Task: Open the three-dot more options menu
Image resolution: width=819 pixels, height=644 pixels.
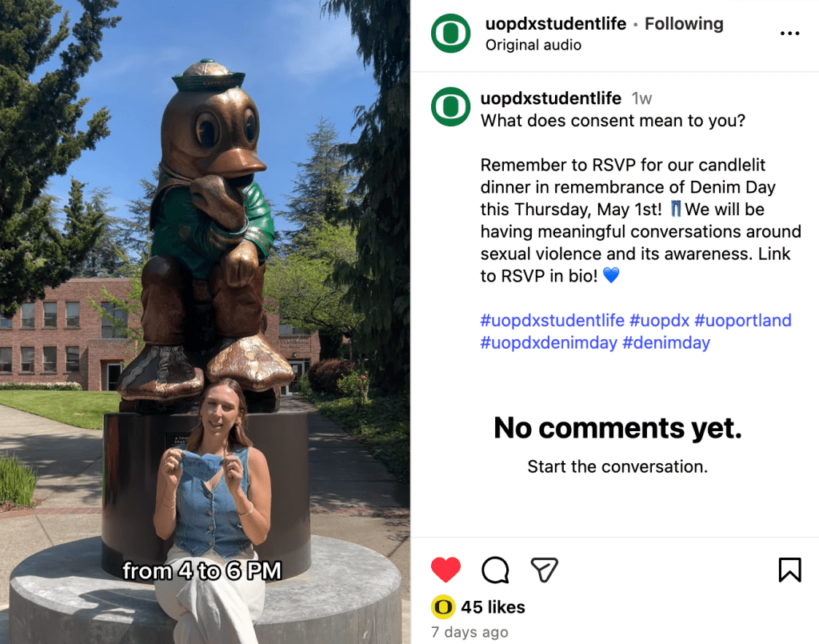Action: coord(789,34)
